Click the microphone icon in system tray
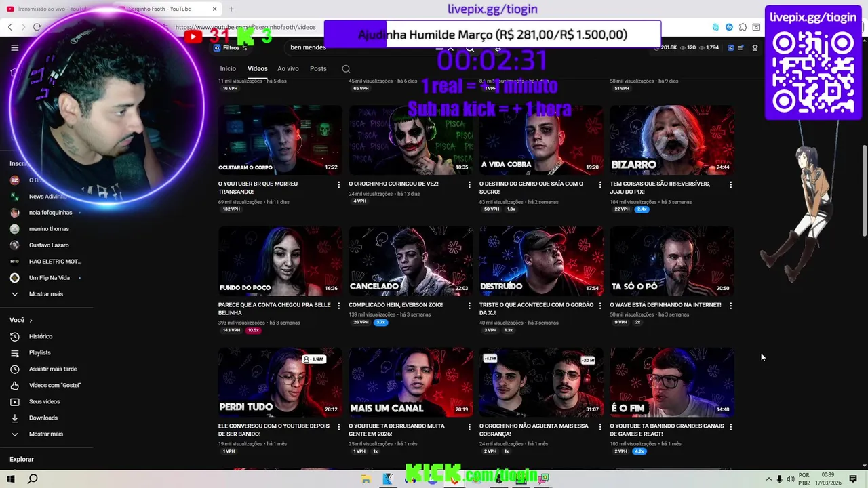This screenshot has width=868, height=488. point(780,479)
